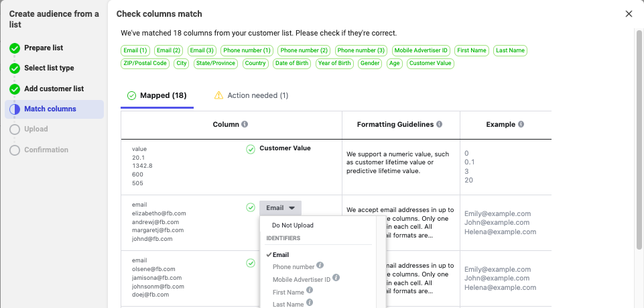This screenshot has width=644, height=308.
Task: Click info icon next to Example header
Action: click(x=521, y=125)
